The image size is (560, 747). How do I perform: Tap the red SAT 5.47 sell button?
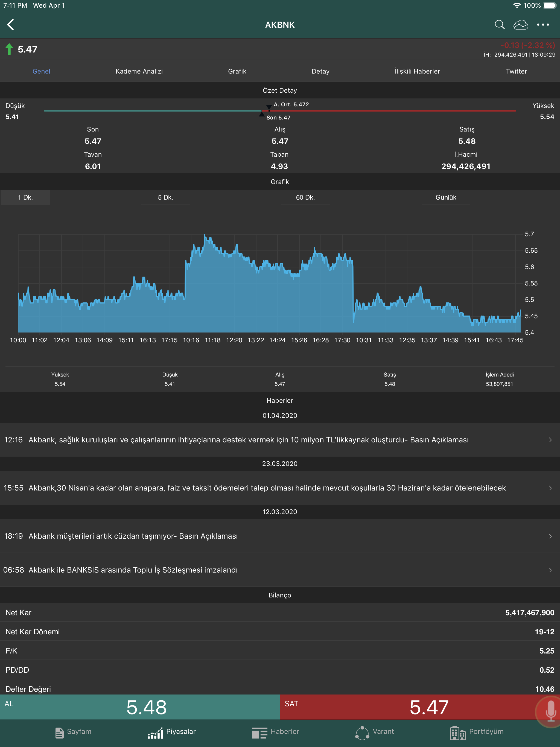(x=420, y=707)
